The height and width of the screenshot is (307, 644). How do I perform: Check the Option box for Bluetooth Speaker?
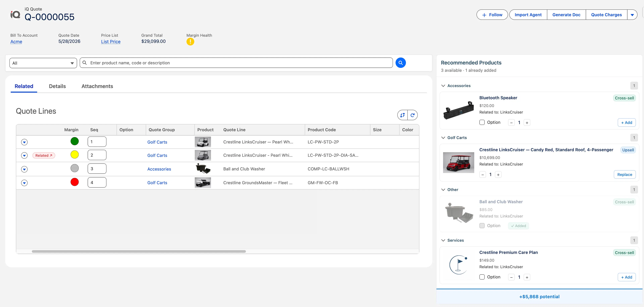point(482,122)
